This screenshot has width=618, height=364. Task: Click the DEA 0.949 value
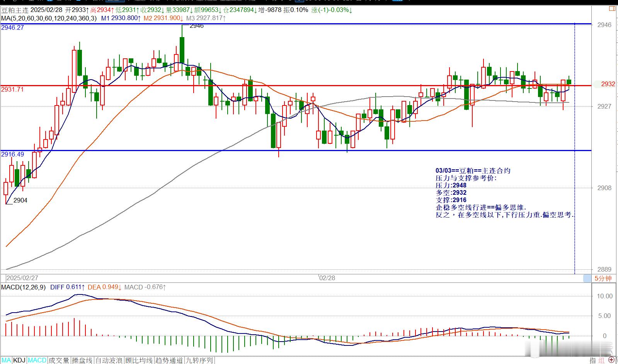(105, 287)
